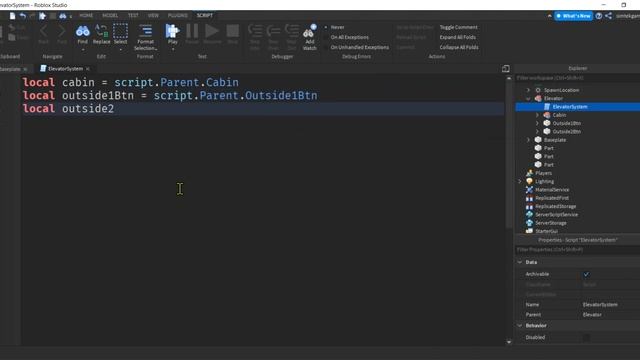Click the Back navigation arrow
This screenshot has width=640, height=360.
click(43, 31)
